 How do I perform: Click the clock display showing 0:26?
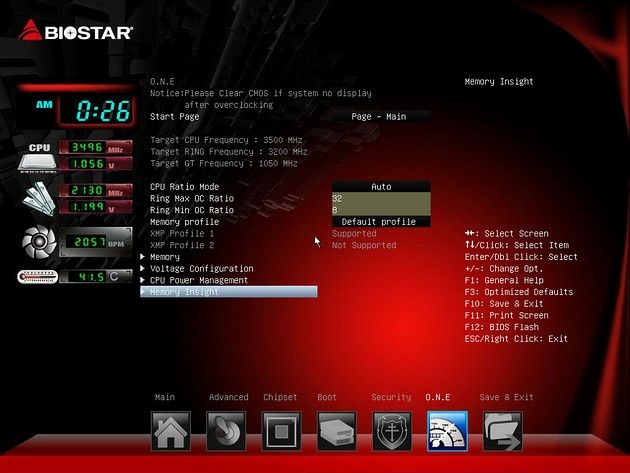[97, 110]
